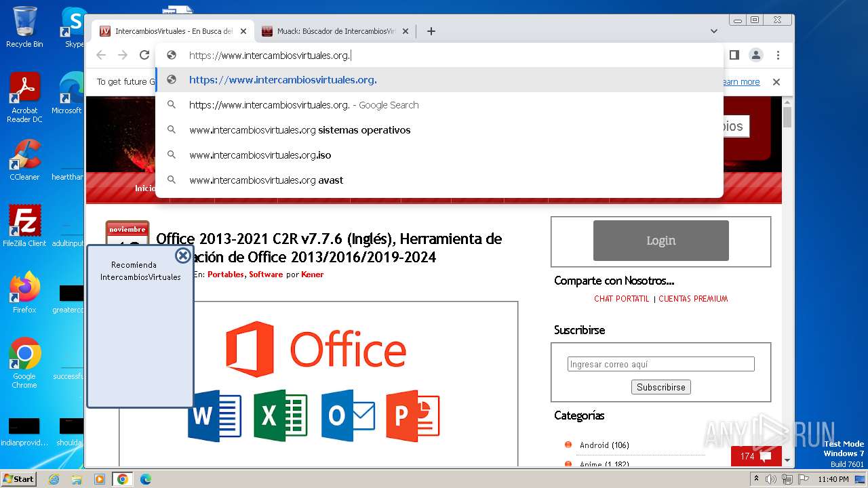Open Windows Explorer folder taskbar icon
Screen dimensions: 868x488
[x=77, y=479]
